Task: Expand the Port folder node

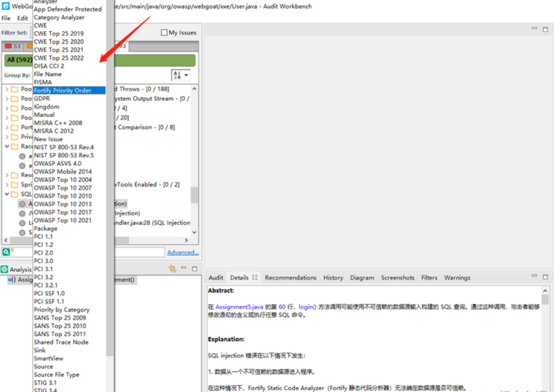Action: tap(7, 127)
